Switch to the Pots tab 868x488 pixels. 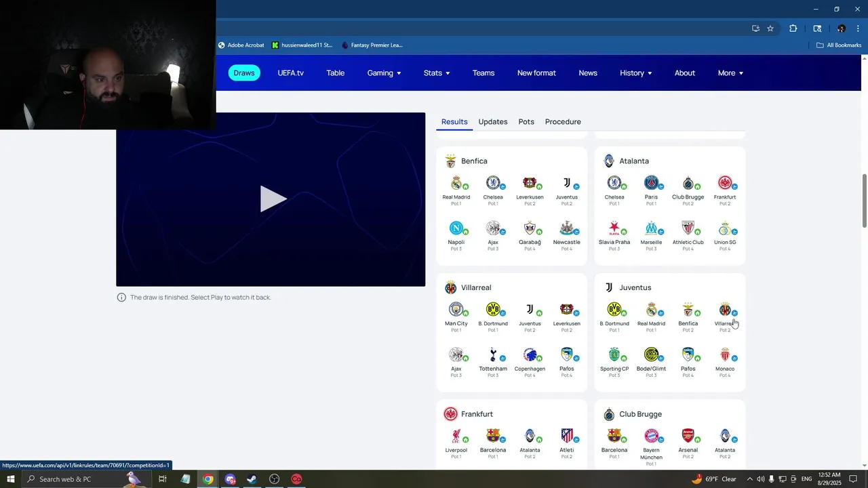[x=526, y=122]
